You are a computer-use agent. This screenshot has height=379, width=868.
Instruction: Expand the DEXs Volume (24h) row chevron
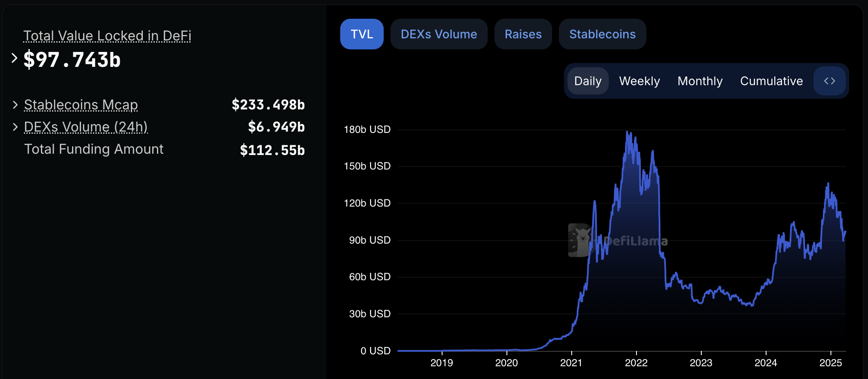click(15, 127)
